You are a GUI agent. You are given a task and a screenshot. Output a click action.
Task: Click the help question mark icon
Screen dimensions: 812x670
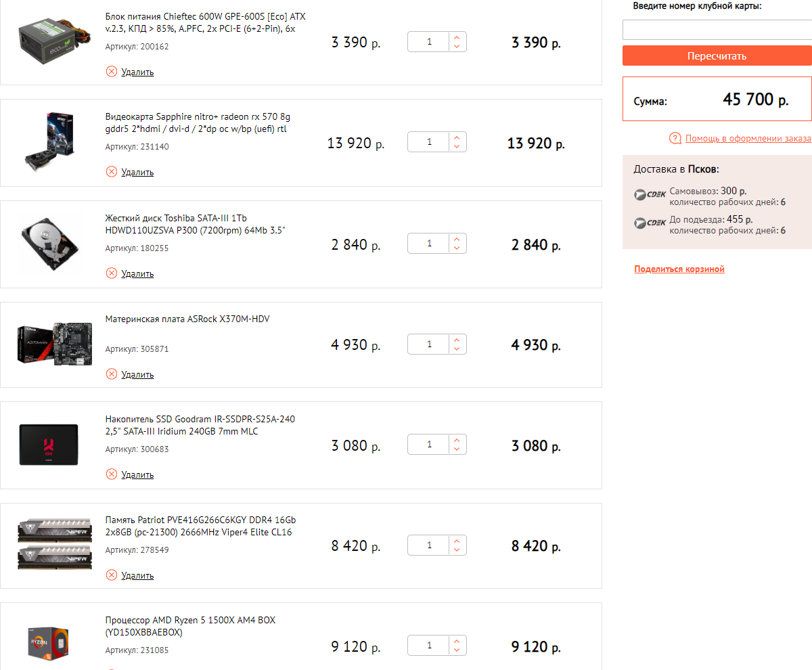click(675, 138)
